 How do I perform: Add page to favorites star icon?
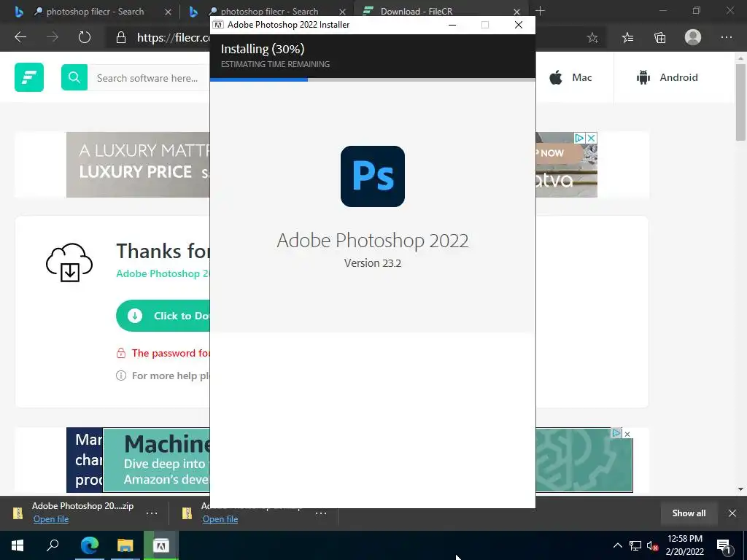pos(592,38)
